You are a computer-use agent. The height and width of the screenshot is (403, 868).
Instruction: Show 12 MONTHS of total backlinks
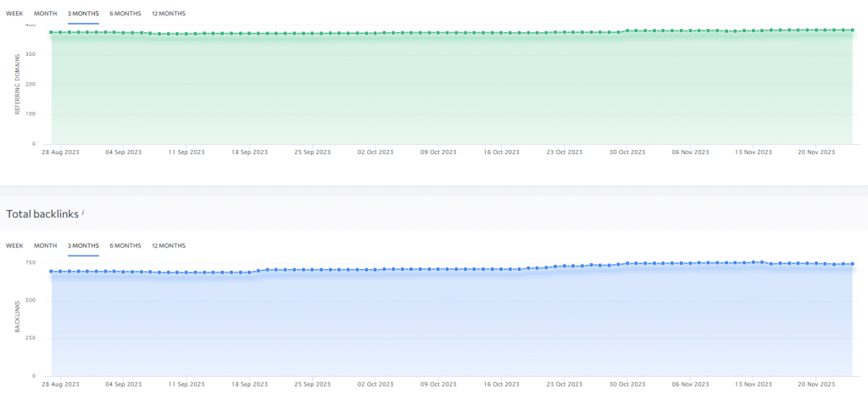click(168, 246)
